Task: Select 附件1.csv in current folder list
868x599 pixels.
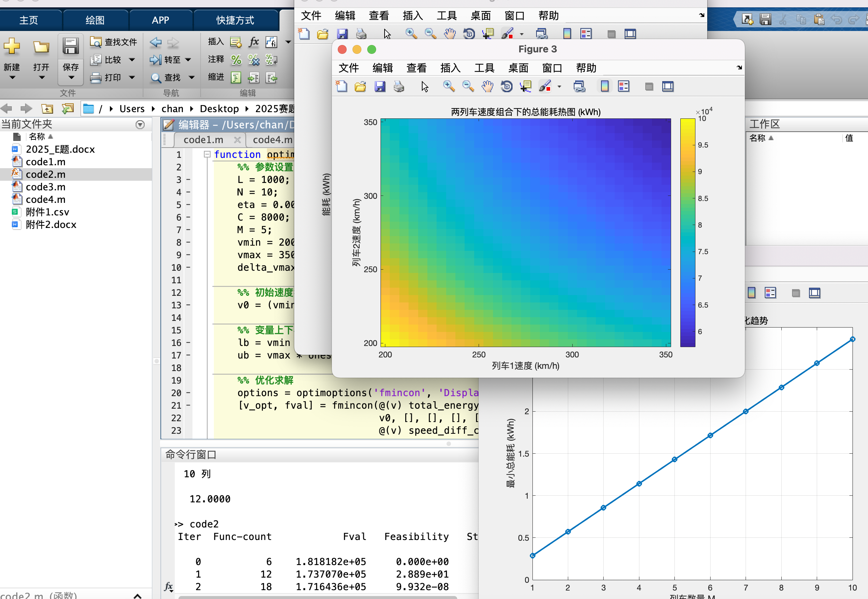Action: [47, 212]
